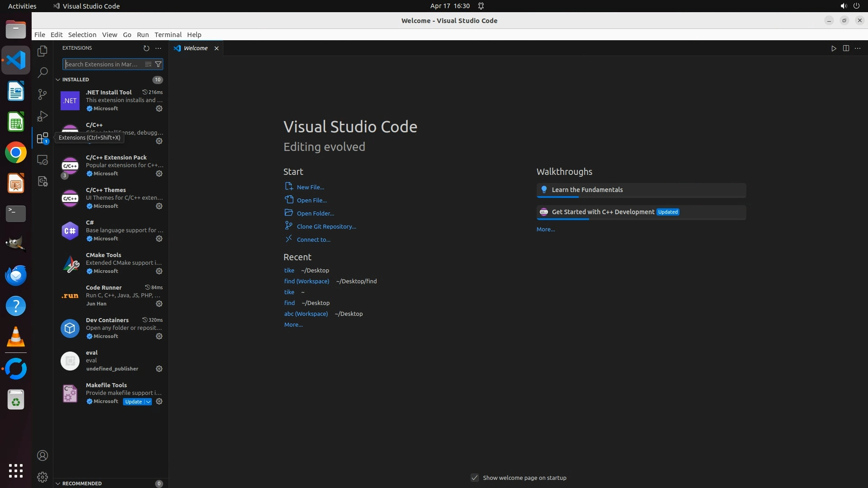868x488 pixels.
Task: Open the Manage gear for Code Runner
Action: coord(159,304)
